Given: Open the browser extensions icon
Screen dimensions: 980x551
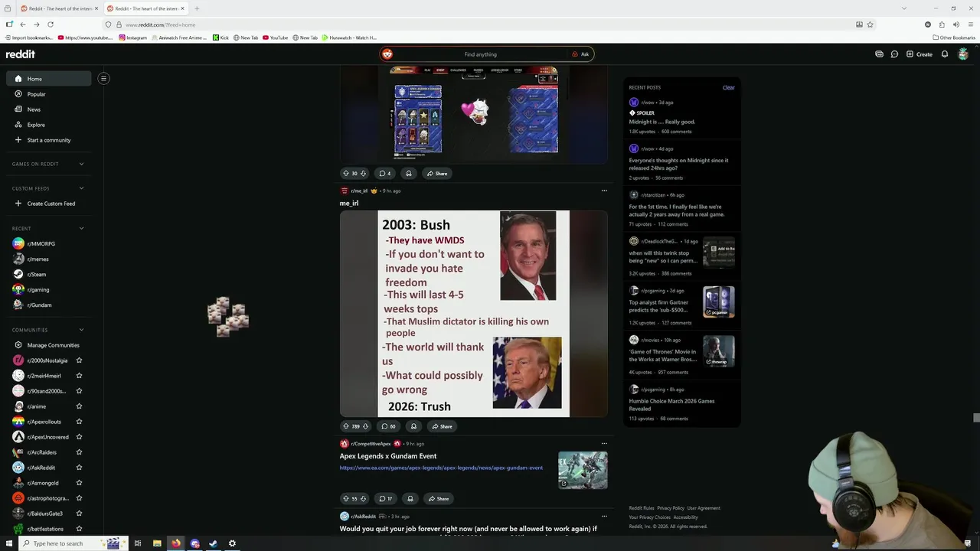Looking at the screenshot, I should point(942,24).
